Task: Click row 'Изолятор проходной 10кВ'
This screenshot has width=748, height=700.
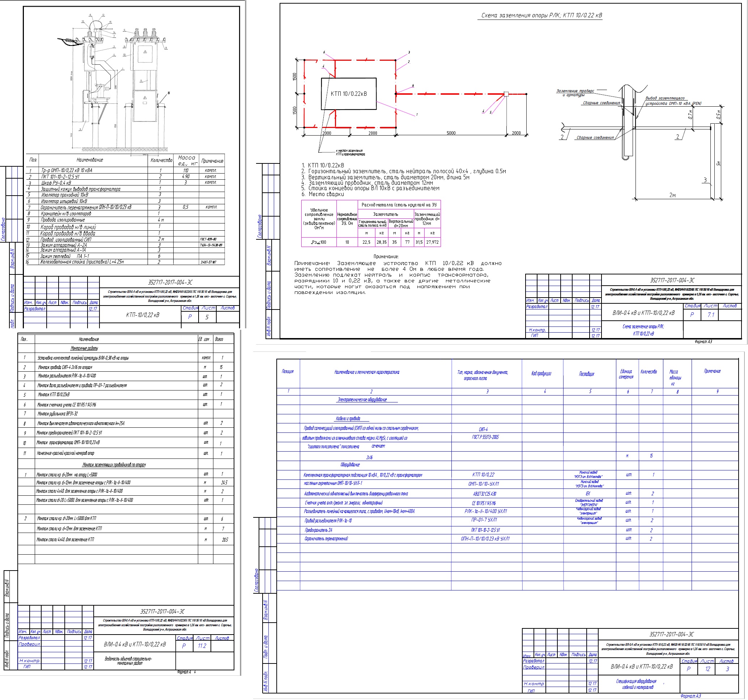Action: [125, 195]
